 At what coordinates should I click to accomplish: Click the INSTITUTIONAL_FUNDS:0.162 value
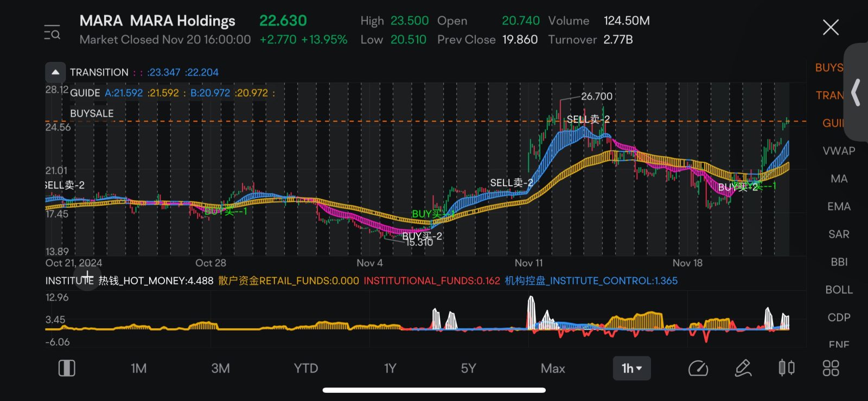coord(432,281)
